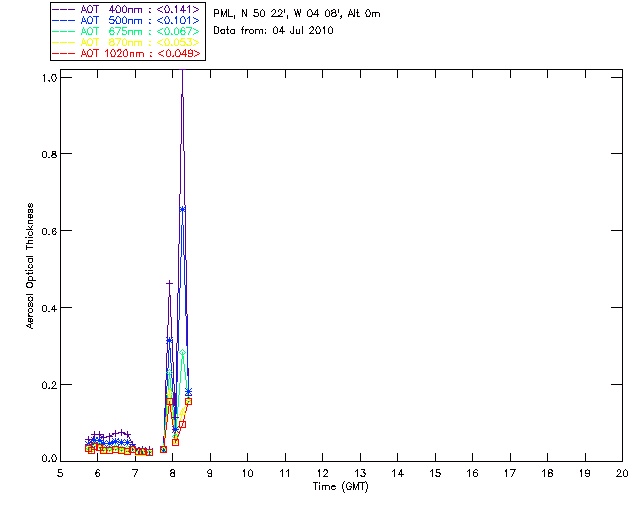Select the Data from 04 Jul 2010 text

tap(273, 31)
